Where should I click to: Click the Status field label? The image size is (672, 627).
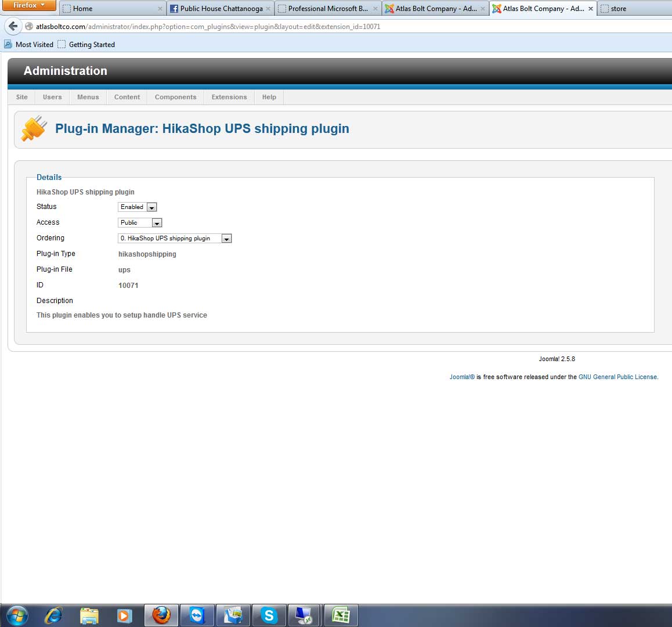point(46,207)
